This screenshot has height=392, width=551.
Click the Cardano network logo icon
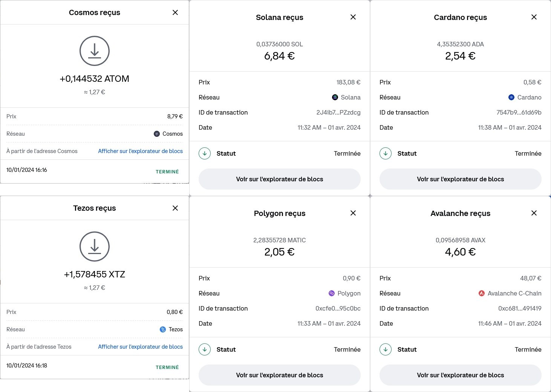click(x=511, y=97)
